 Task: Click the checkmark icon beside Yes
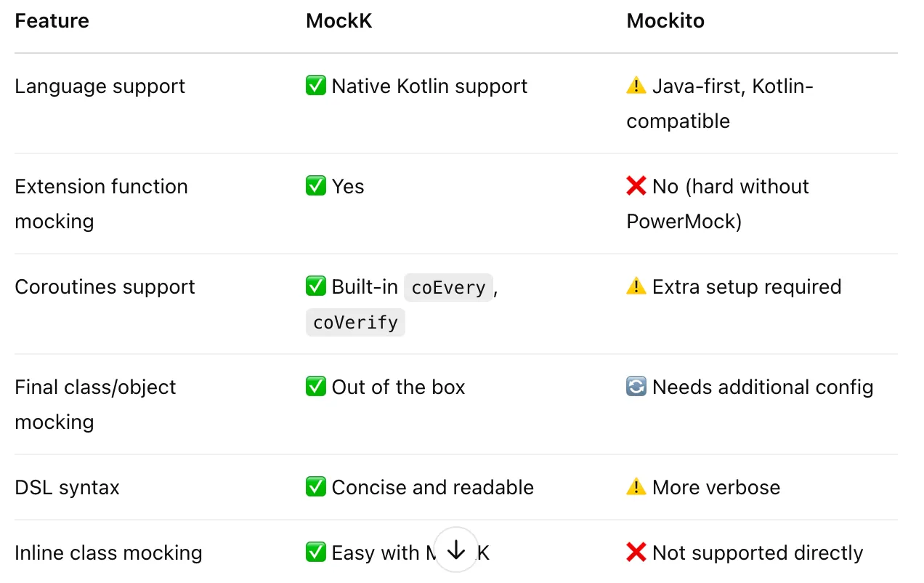[x=316, y=185]
